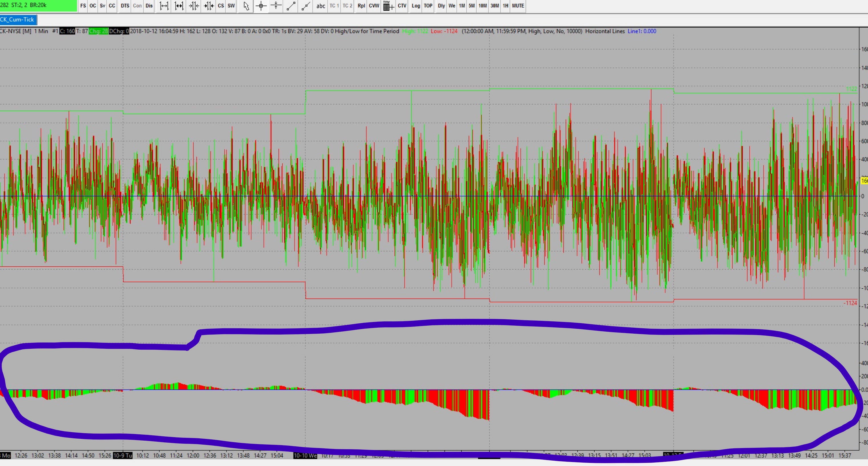Switch to the 5M timeframe

click(x=471, y=6)
